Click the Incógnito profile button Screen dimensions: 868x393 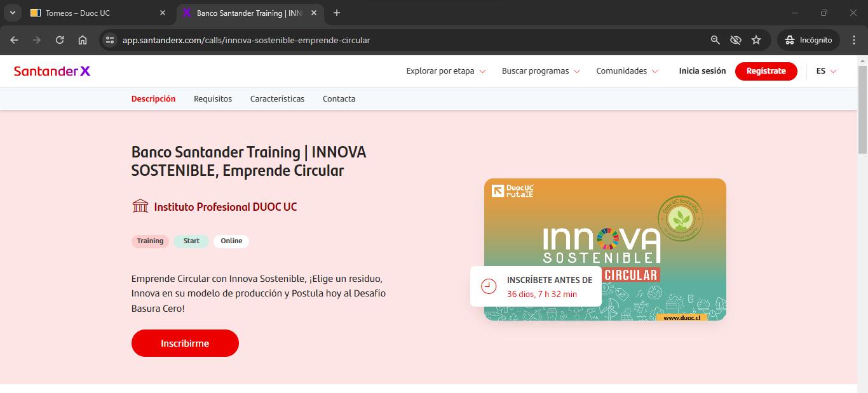coord(808,40)
